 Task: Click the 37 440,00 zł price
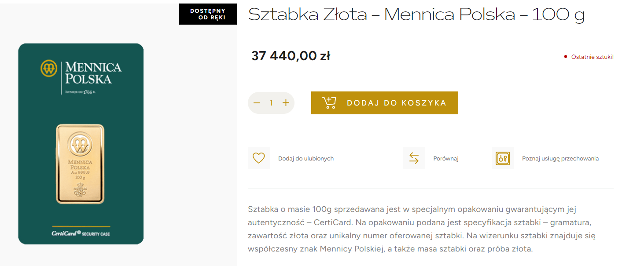click(x=291, y=56)
